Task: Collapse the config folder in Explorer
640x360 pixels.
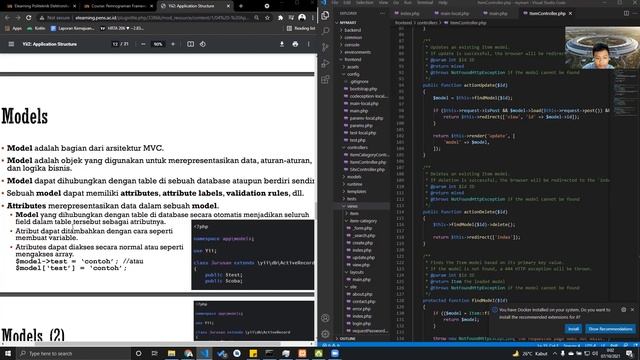Action: (353, 74)
